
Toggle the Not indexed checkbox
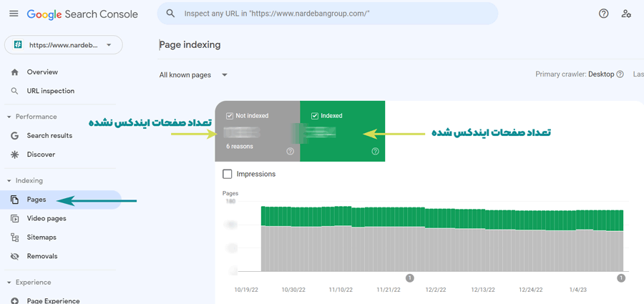coord(230,116)
